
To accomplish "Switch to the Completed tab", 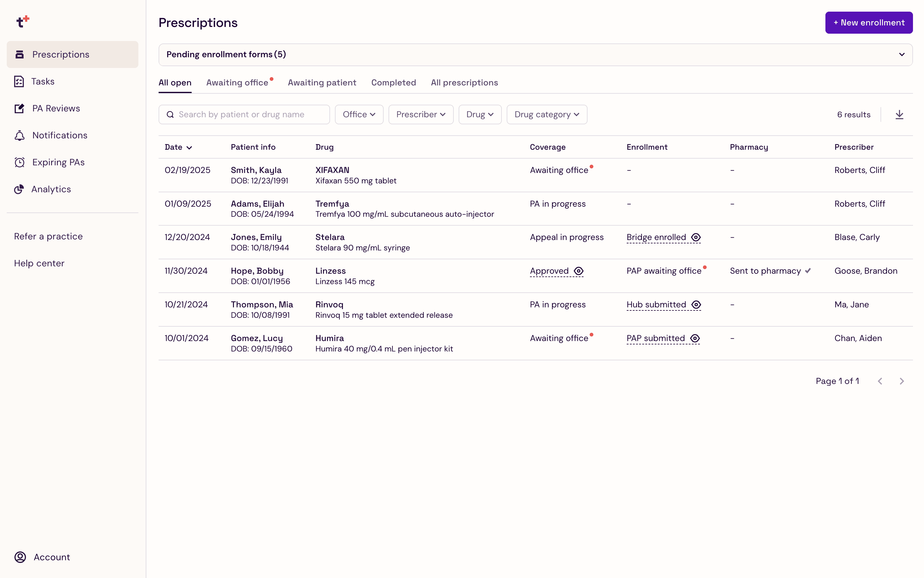I will pyautogui.click(x=393, y=83).
